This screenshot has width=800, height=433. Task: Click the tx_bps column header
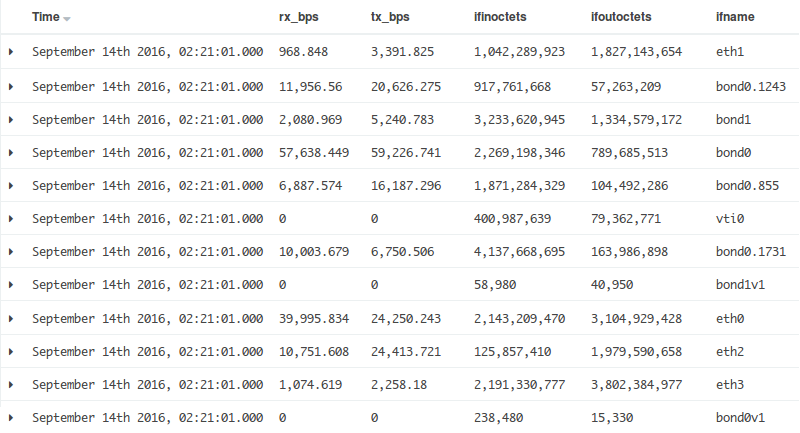(x=389, y=18)
